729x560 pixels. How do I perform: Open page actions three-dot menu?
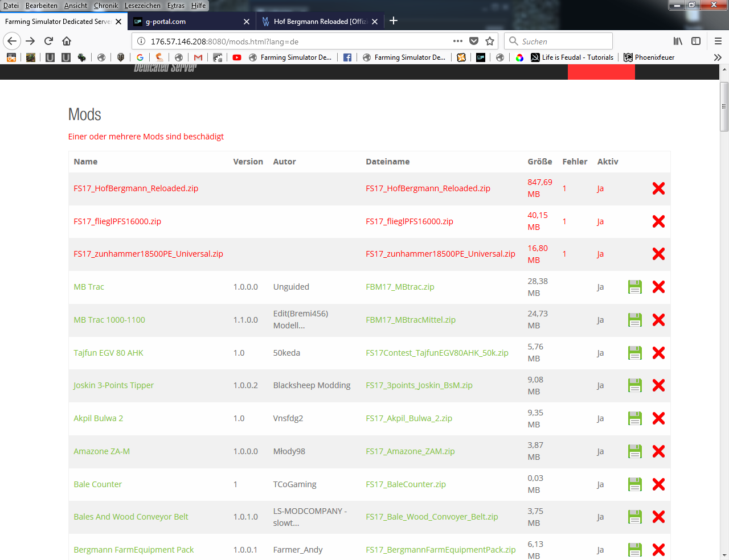[458, 41]
